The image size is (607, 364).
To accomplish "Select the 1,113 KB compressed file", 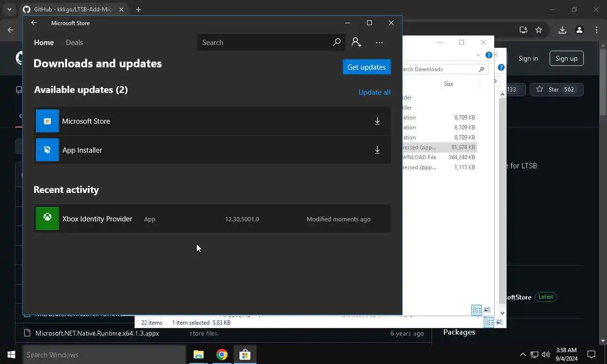I will click(x=440, y=167).
